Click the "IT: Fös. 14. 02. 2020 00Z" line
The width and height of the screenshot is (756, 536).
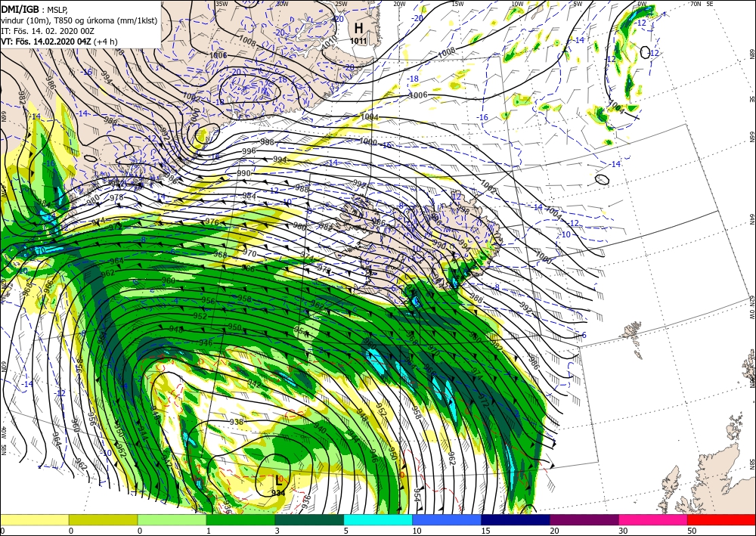tap(47, 30)
